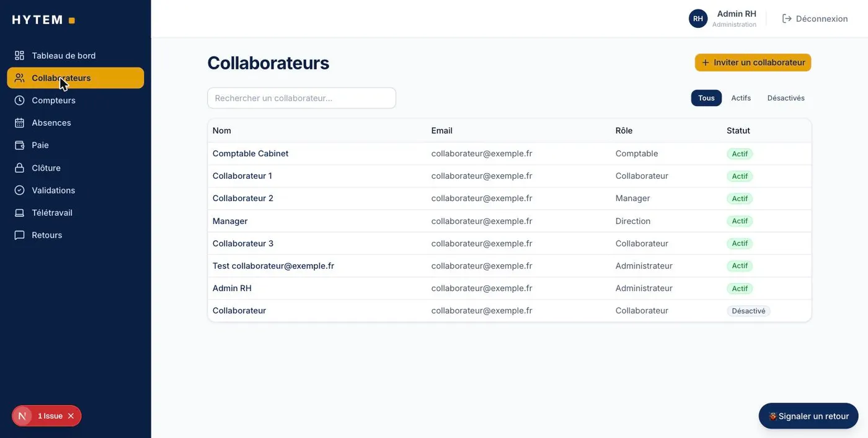Dismiss the 1 Issue badge with X

[71, 416]
